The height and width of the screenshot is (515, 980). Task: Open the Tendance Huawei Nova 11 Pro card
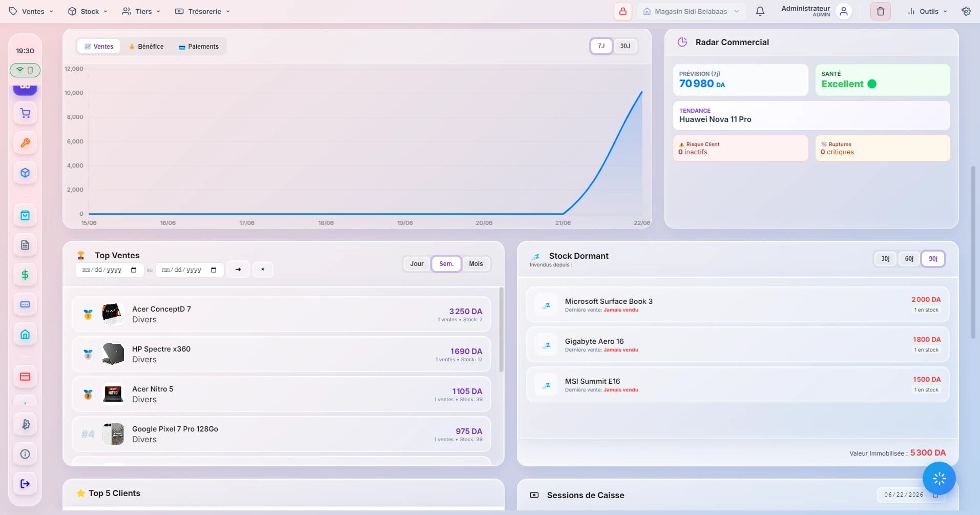click(811, 115)
